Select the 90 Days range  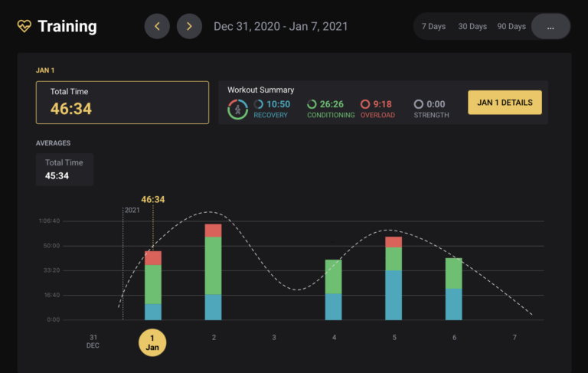tap(511, 26)
